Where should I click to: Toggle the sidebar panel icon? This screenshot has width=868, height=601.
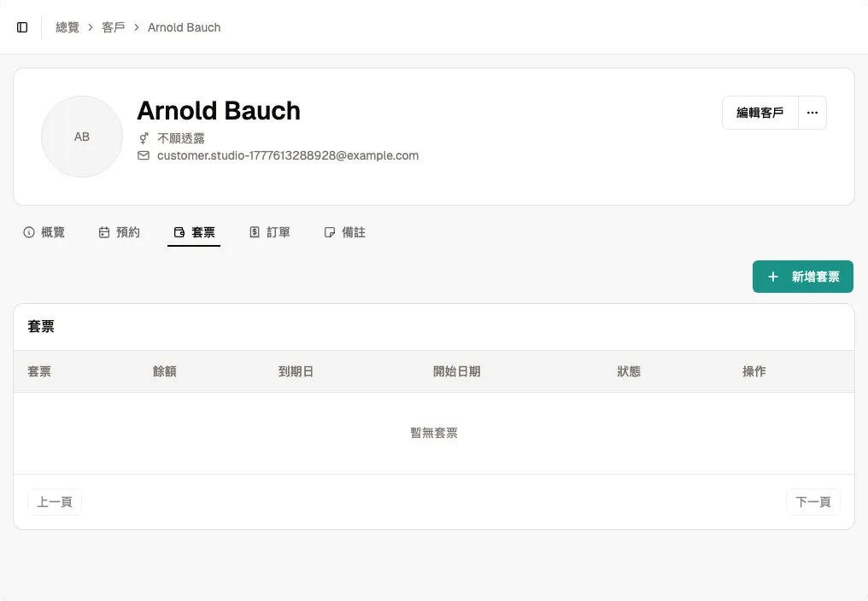click(22, 27)
